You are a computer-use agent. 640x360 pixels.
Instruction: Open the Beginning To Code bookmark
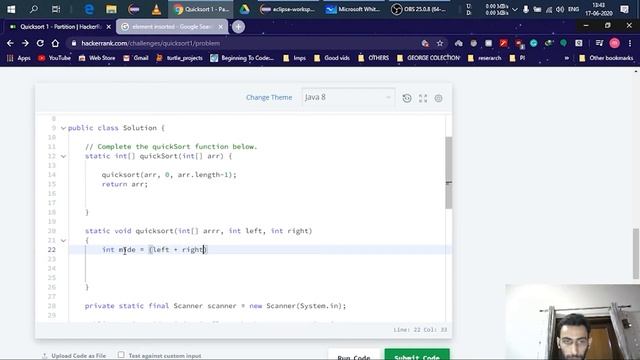(242, 58)
